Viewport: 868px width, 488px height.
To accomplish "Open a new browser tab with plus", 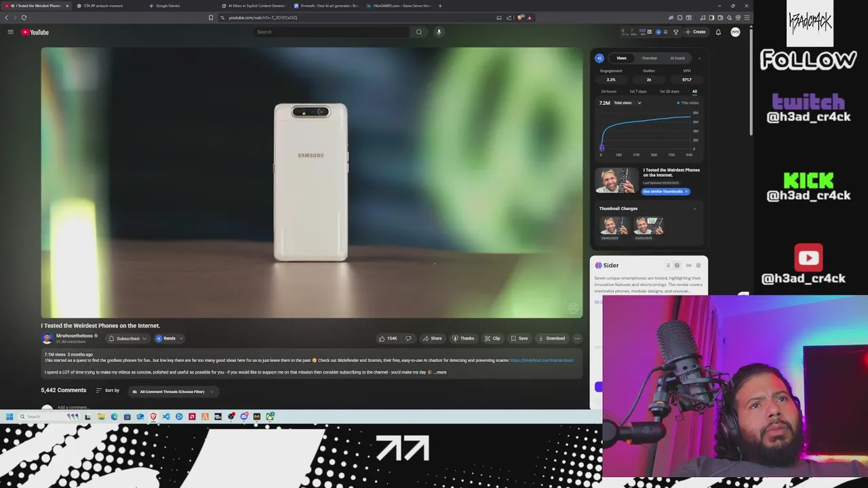I will 440,5.
